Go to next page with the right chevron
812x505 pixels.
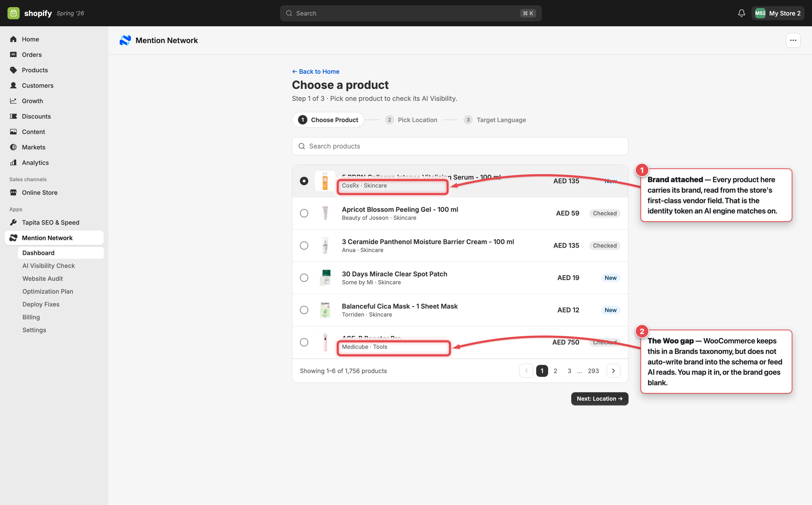(613, 371)
